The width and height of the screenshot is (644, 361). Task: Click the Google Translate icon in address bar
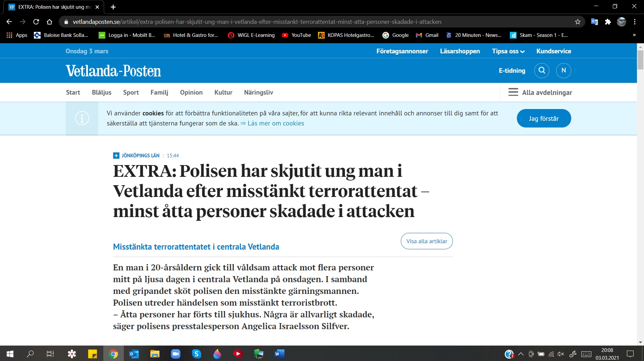594,22
